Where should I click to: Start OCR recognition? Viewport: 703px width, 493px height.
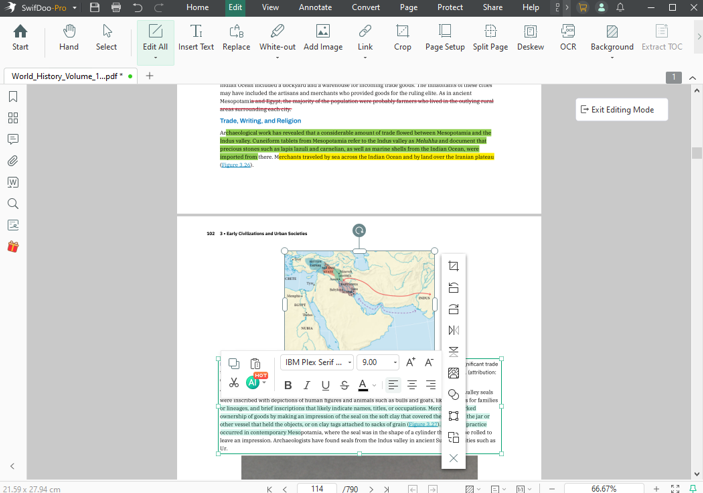click(568, 38)
